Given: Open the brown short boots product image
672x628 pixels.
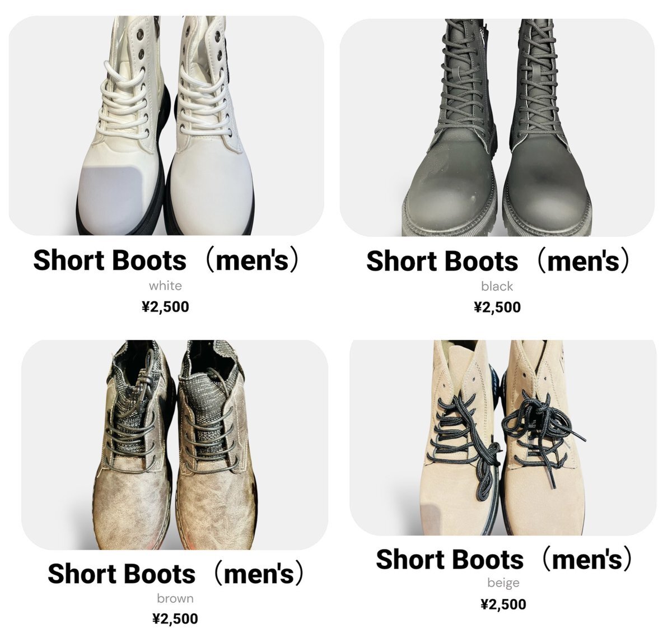Looking at the screenshot, I should (x=175, y=445).
